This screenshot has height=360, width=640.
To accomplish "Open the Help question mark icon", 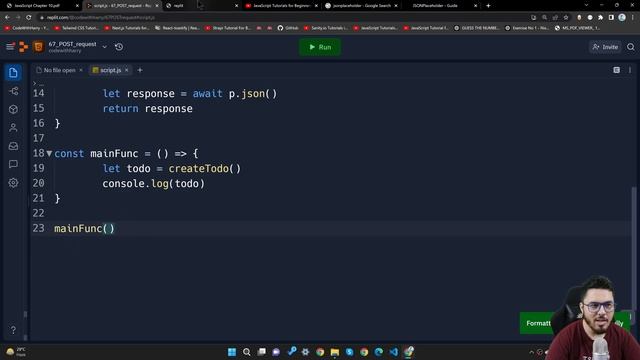I will (x=13, y=329).
